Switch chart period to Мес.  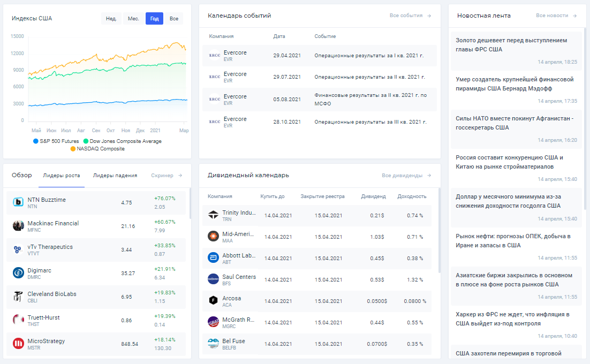pos(133,18)
